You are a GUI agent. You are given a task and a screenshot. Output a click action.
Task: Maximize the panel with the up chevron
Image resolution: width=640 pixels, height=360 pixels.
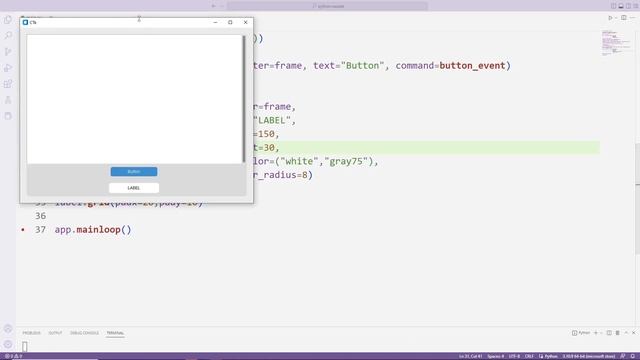[x=626, y=333]
